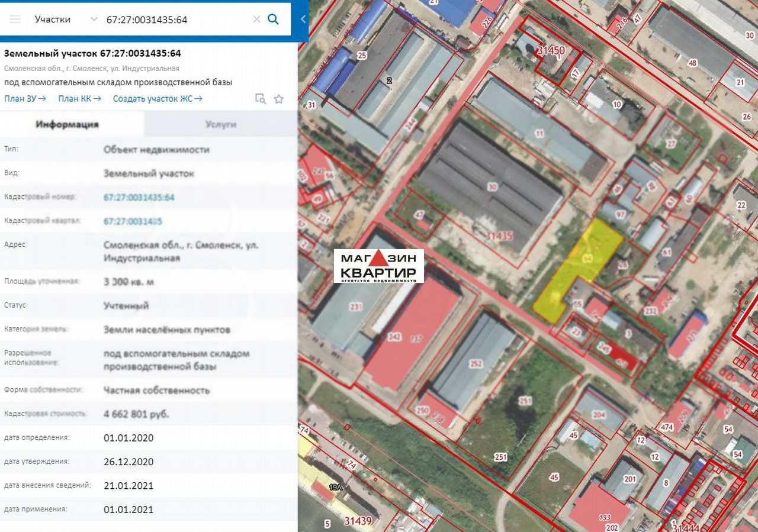The image size is (758, 532).
Task: Clear the search field with X
Action: [256, 20]
